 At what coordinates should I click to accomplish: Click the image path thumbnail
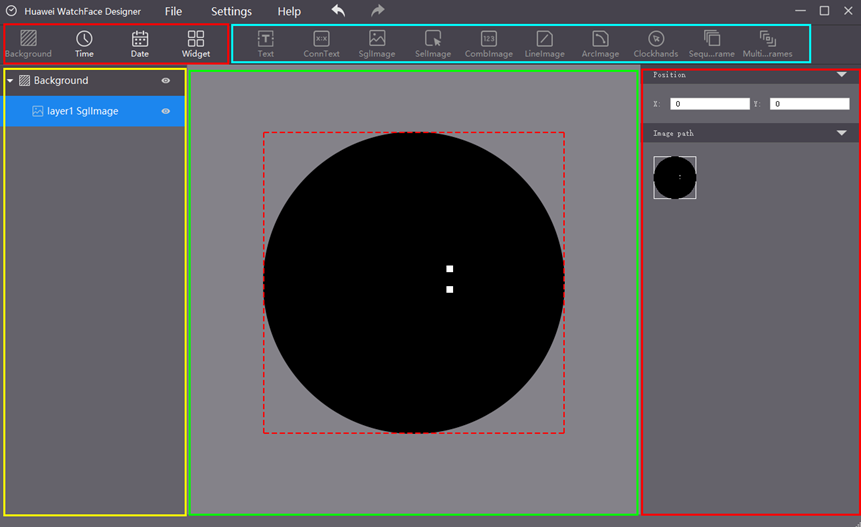675,177
